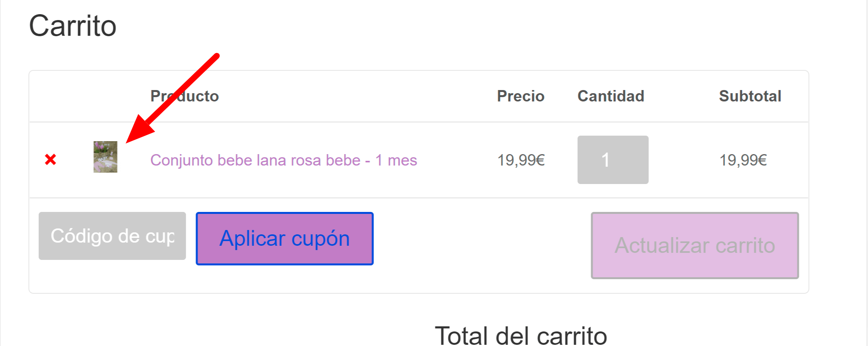The width and height of the screenshot is (868, 346).
Task: Update cart via Actualizar carrito button
Action: point(695,246)
